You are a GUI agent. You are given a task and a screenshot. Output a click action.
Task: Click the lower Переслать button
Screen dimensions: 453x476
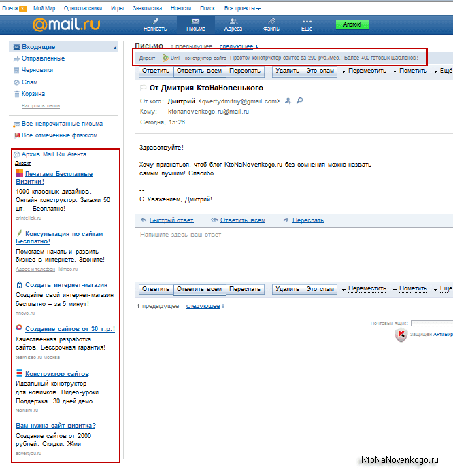click(245, 289)
